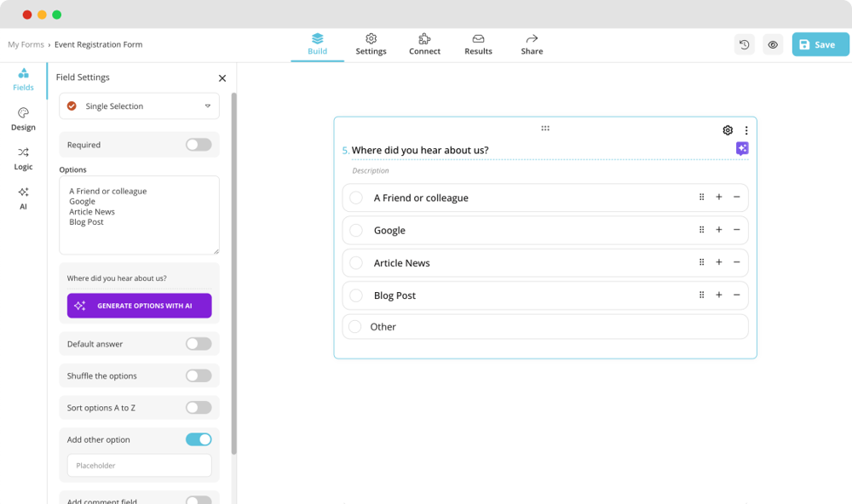Open the Design sidebar panel
This screenshot has height=504, width=852.
coord(23,119)
